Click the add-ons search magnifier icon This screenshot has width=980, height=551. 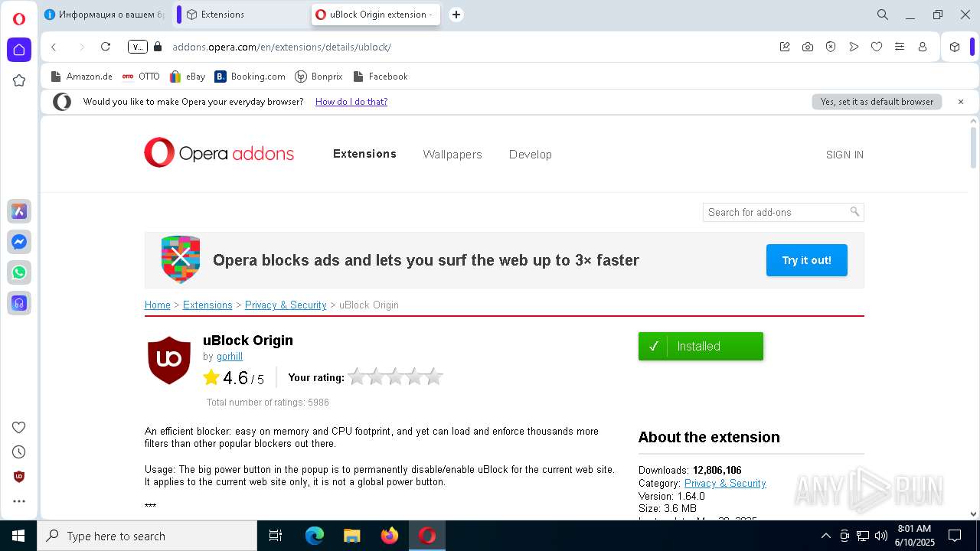854,212
